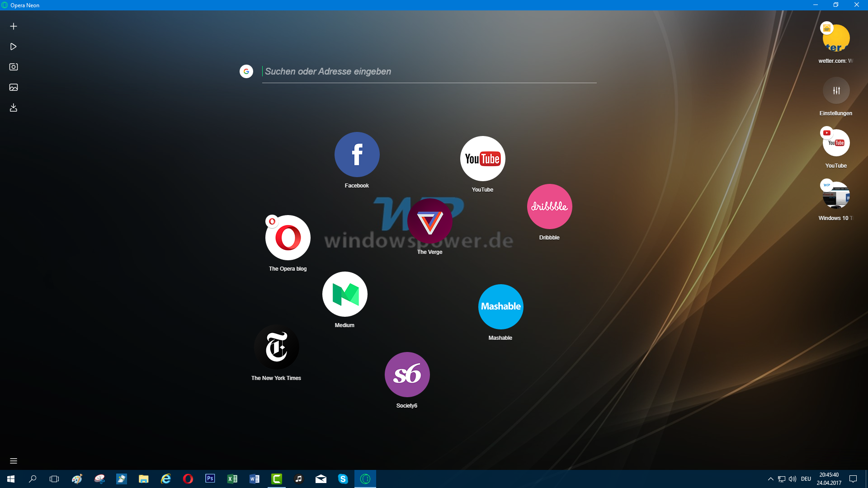The image size is (868, 488).
Task: Open the Dribbble speed dial bubble
Action: (550, 206)
